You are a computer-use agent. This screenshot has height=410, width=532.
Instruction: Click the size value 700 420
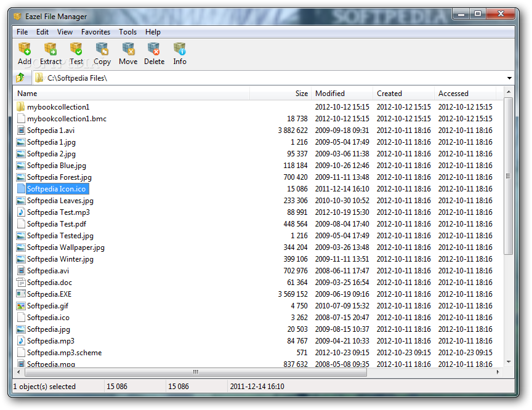[296, 177]
